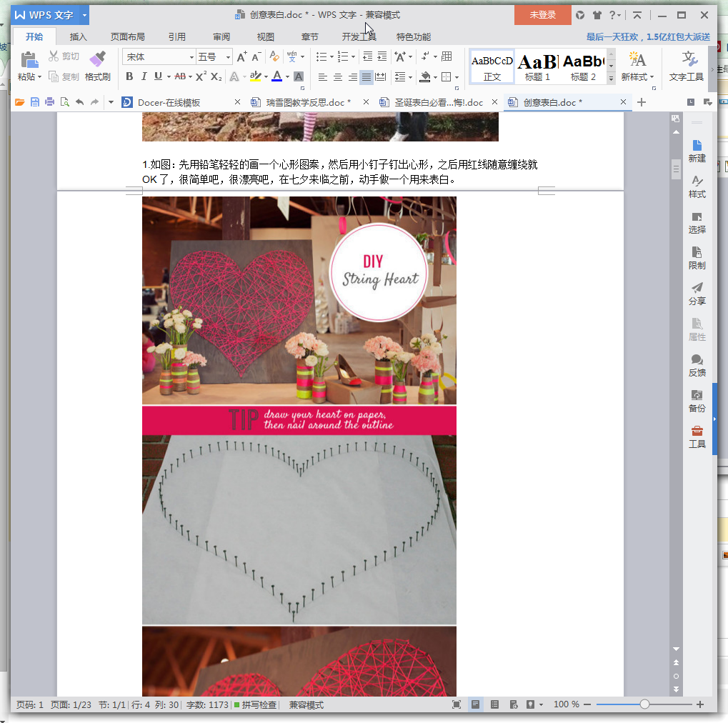This screenshot has width=728, height=723.
Task: Click the 未登录 login button
Action: point(543,15)
